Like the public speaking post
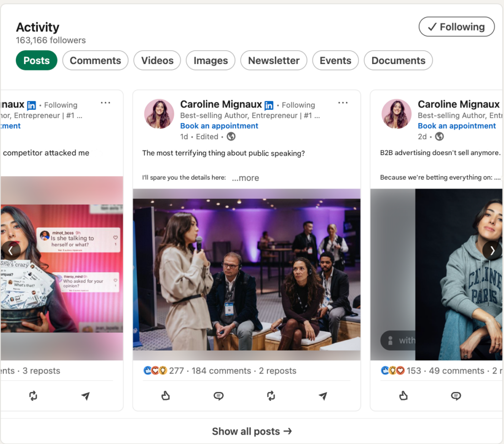 [x=166, y=396]
